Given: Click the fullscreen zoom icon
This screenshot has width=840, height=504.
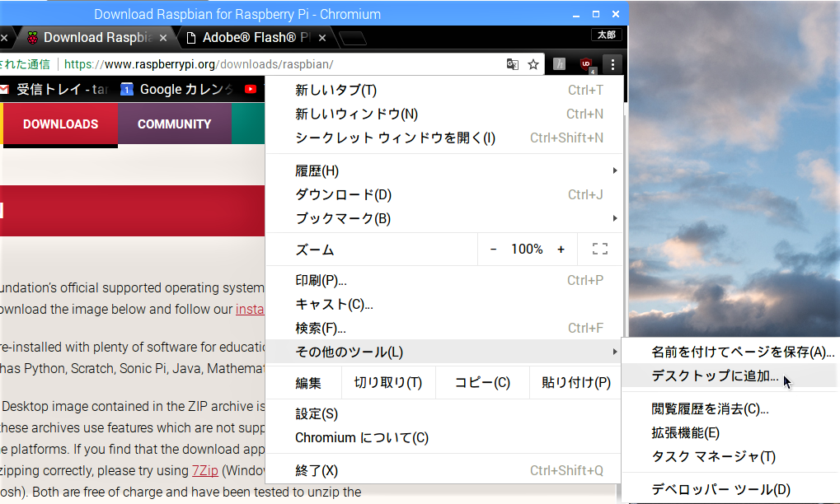Looking at the screenshot, I should [600, 249].
